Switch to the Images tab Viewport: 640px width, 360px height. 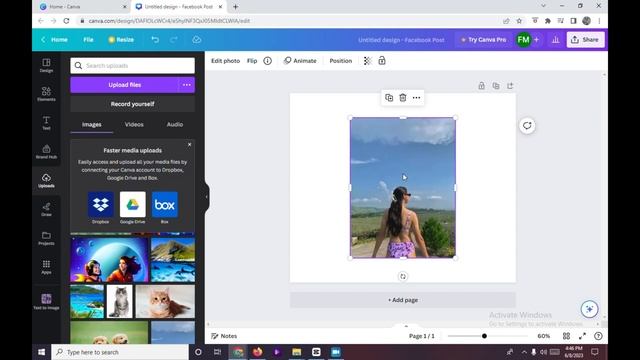click(91, 124)
